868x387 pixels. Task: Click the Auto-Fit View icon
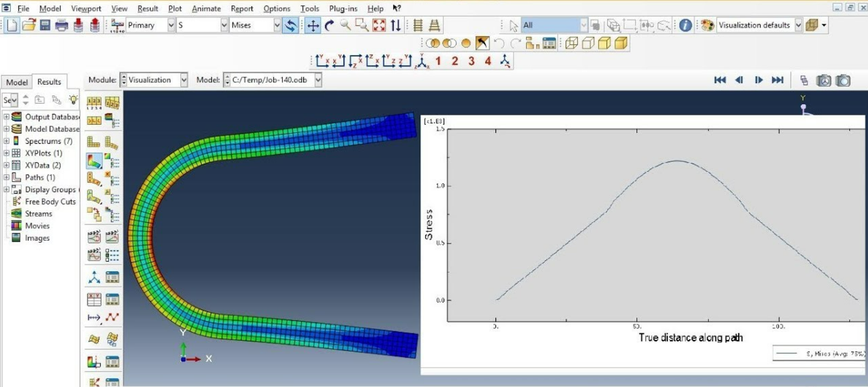pos(379,25)
